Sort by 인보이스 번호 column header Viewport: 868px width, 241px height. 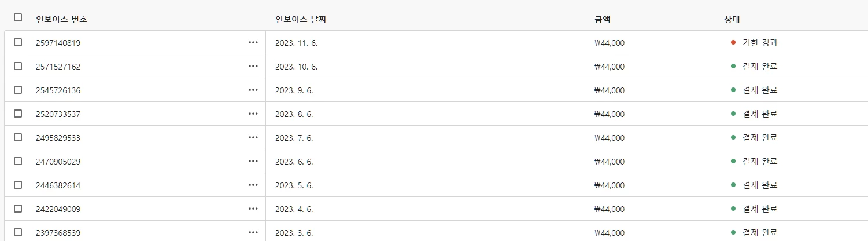(x=61, y=19)
